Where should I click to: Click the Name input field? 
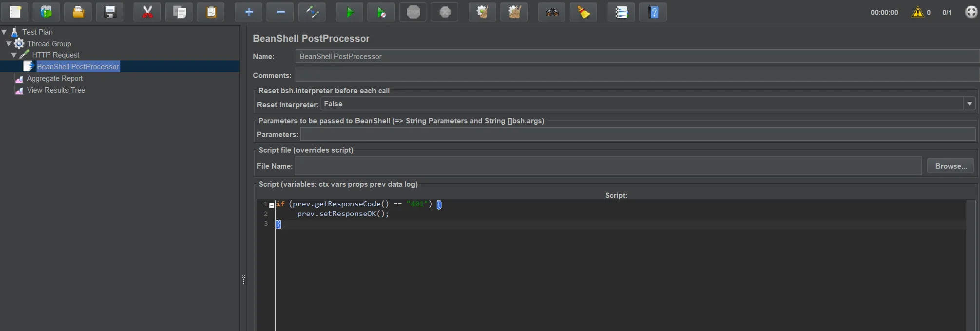[x=637, y=57]
